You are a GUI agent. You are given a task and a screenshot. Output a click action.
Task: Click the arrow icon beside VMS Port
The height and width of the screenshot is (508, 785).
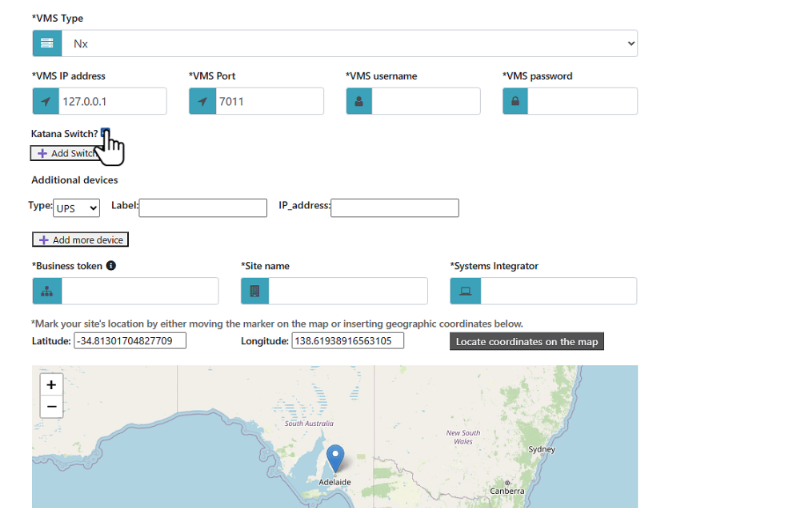coord(202,101)
